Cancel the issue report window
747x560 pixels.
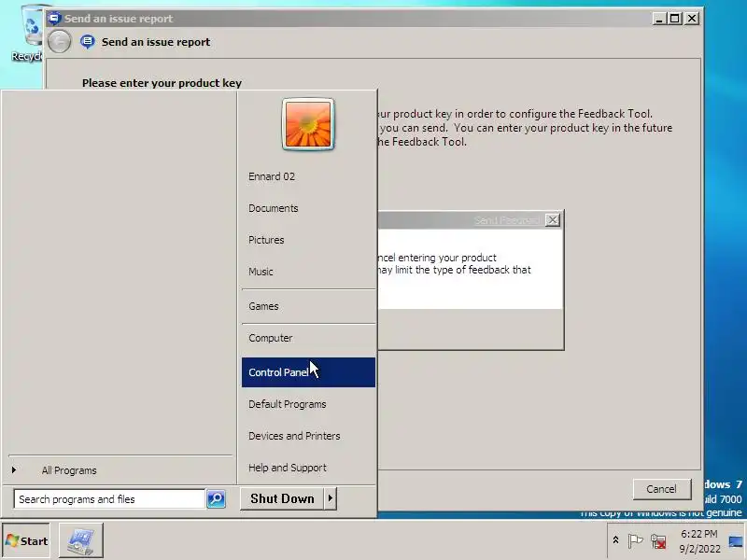[x=661, y=489]
